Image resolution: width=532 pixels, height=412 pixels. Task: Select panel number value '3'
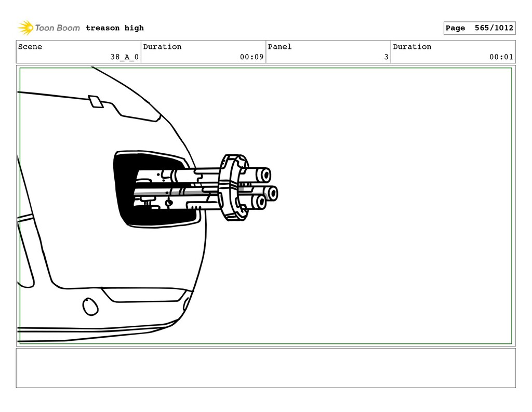point(386,57)
